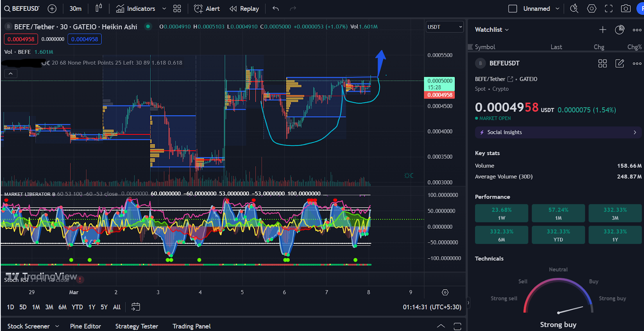Screen dimensions: 644x331
Task: Click red sell price 0.0004958 button
Action: 21,39
